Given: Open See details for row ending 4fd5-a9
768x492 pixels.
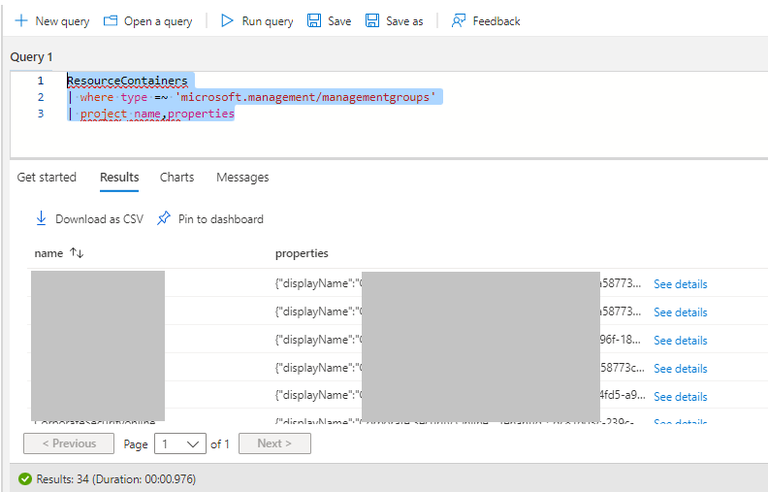Looking at the screenshot, I should point(680,396).
